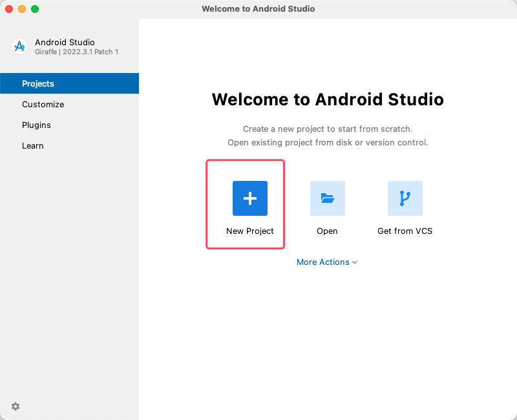Click the Get from VCS branch icon
517x420 pixels.
(x=405, y=198)
